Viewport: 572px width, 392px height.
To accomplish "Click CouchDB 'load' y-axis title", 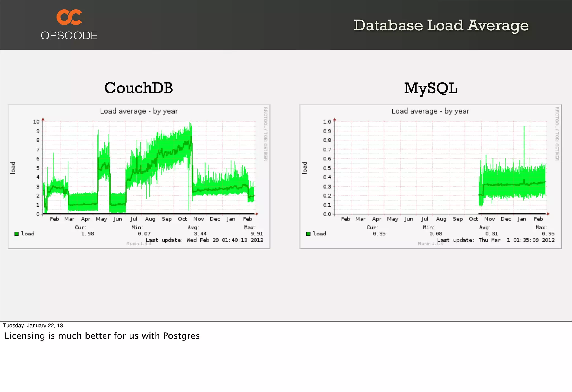I will pos(13,168).
